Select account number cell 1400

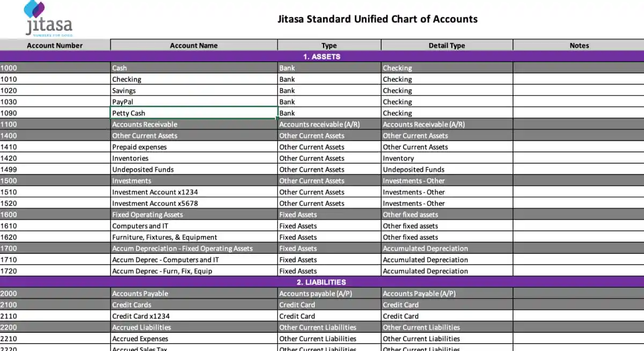55,136
